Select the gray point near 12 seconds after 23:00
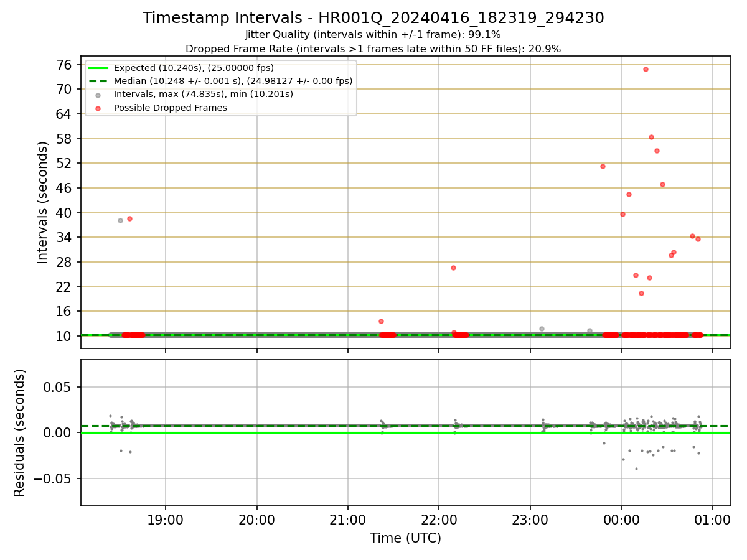The width and height of the screenshot is (747, 560). click(542, 329)
